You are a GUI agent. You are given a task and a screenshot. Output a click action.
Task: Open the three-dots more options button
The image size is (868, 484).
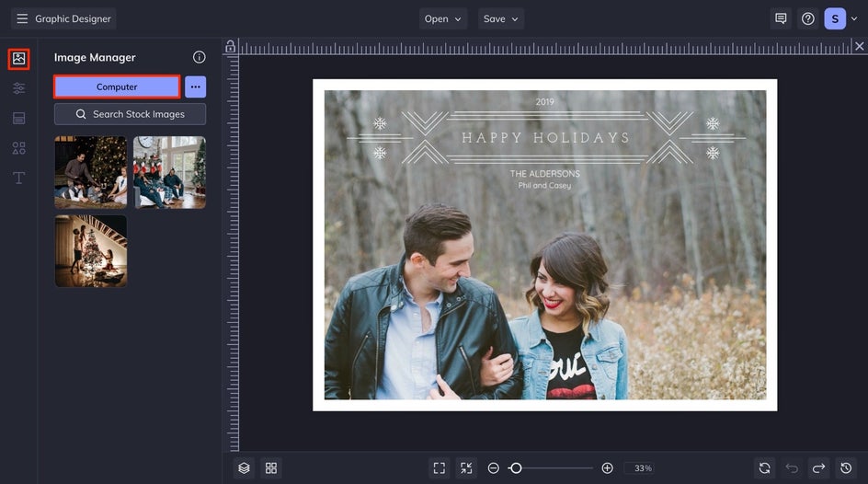(x=195, y=86)
